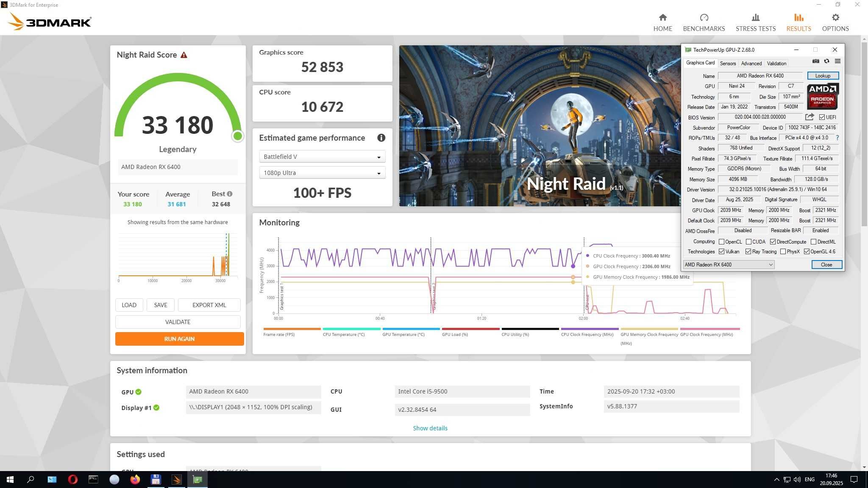Click the info icon beside Estimated game performance
Screen dimensions: 868x488
point(381,138)
